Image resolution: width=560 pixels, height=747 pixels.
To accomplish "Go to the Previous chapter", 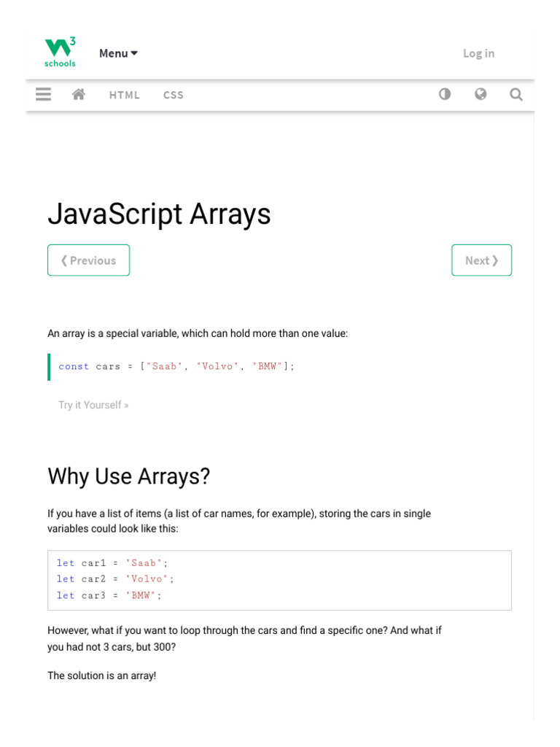I will coord(88,260).
